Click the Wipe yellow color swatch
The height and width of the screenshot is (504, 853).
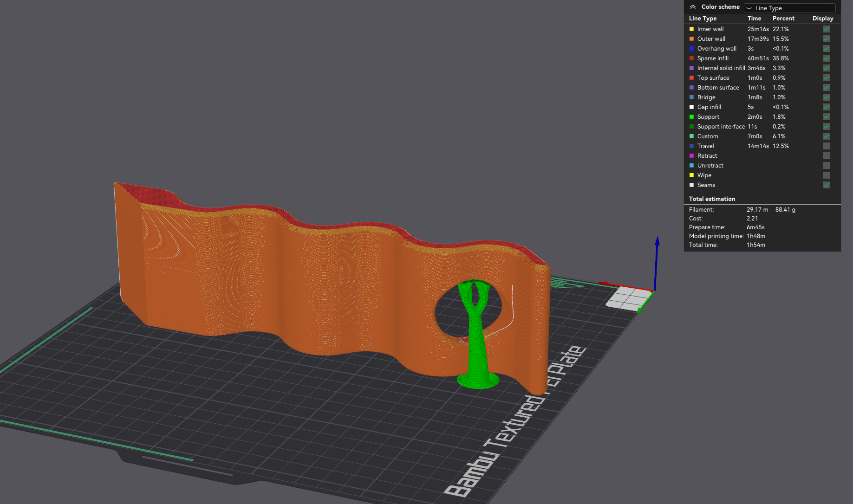click(691, 175)
